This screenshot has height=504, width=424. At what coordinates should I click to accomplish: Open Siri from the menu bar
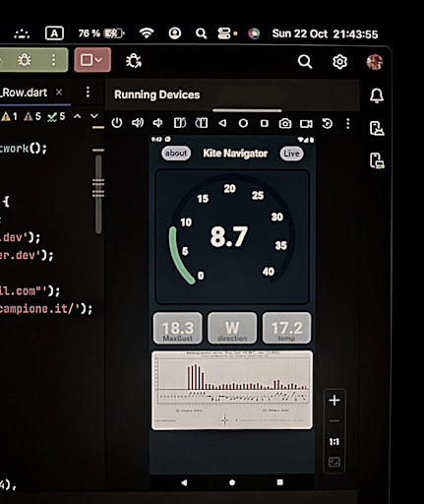click(x=254, y=33)
